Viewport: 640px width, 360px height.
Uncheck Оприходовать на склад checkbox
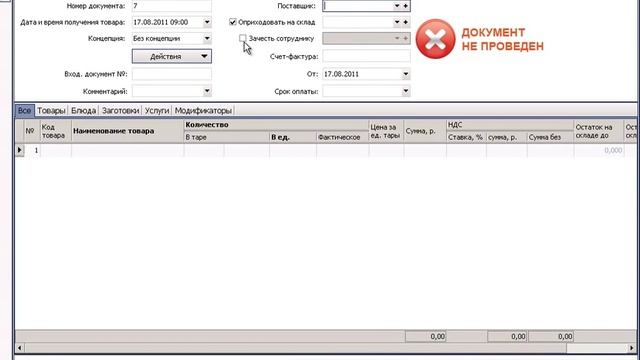point(233,22)
